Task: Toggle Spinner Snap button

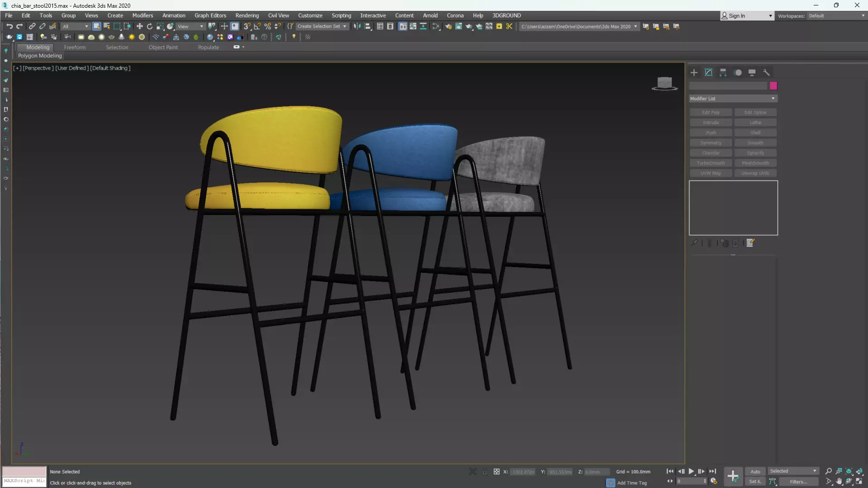Action: (x=278, y=26)
